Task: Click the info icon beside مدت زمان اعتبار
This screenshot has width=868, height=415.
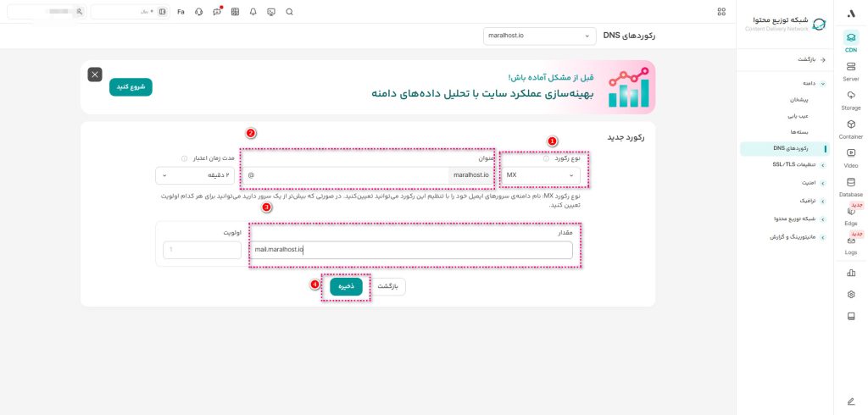Action: (184, 159)
